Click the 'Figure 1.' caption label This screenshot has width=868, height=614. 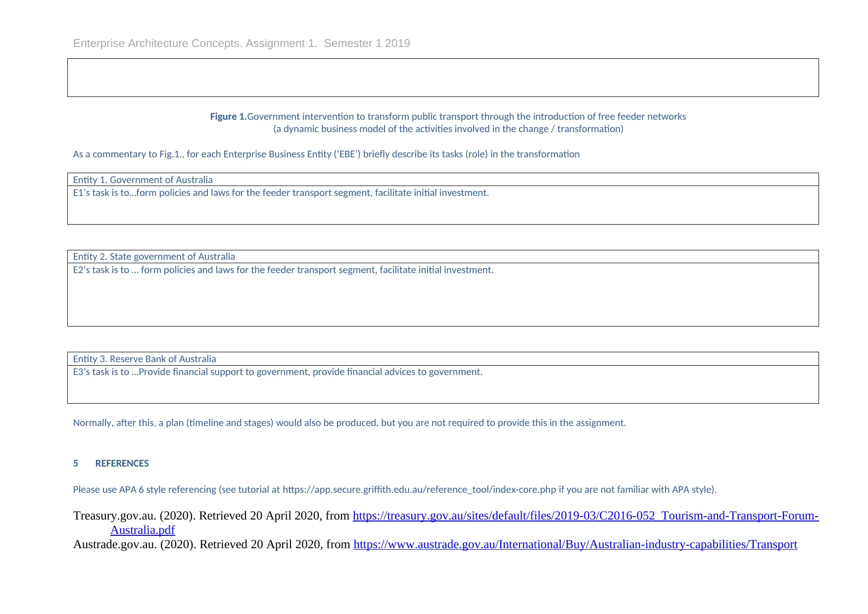click(228, 116)
